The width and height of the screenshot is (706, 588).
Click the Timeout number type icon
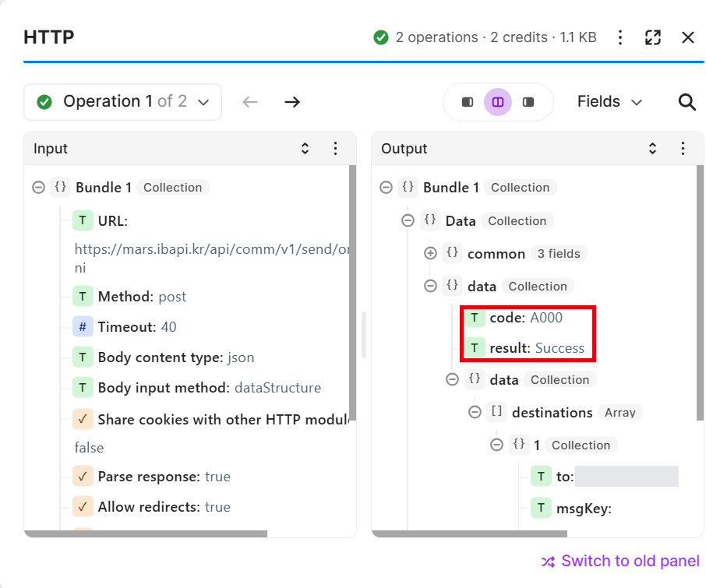click(83, 326)
